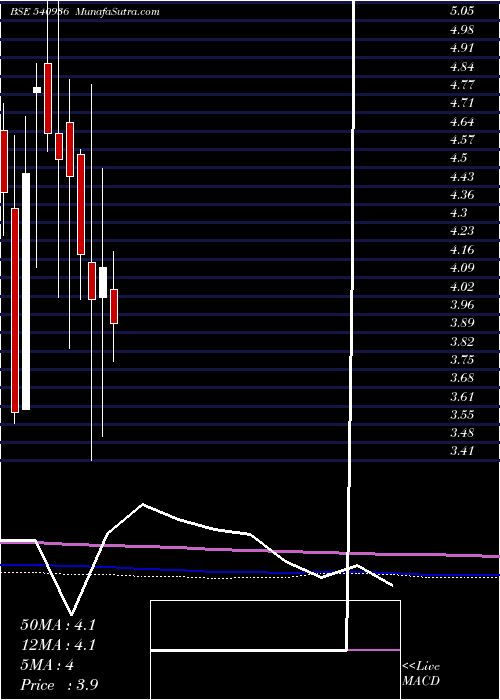
Task: Select the 4.02 price axis label
Action: click(462, 286)
